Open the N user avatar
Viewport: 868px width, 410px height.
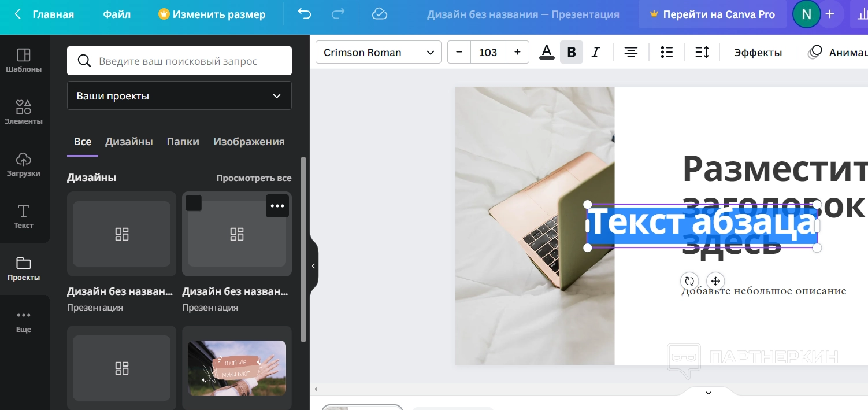(807, 14)
